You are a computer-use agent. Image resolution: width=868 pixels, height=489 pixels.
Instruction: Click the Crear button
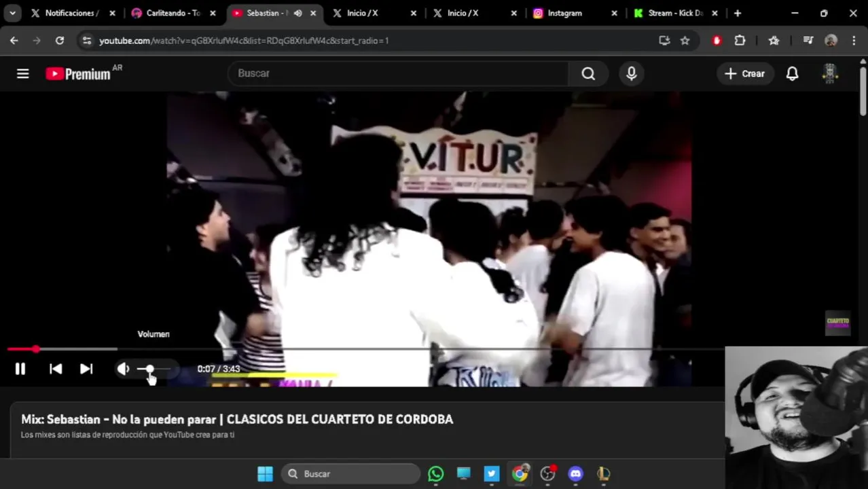pyautogui.click(x=745, y=73)
